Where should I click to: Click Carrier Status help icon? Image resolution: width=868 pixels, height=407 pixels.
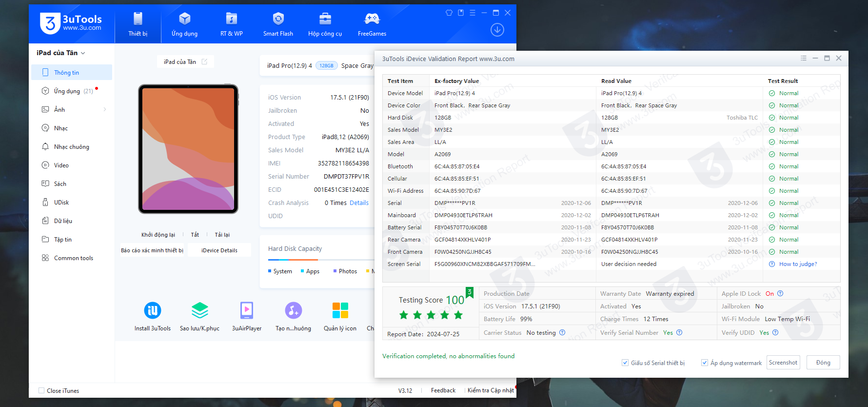(562, 332)
